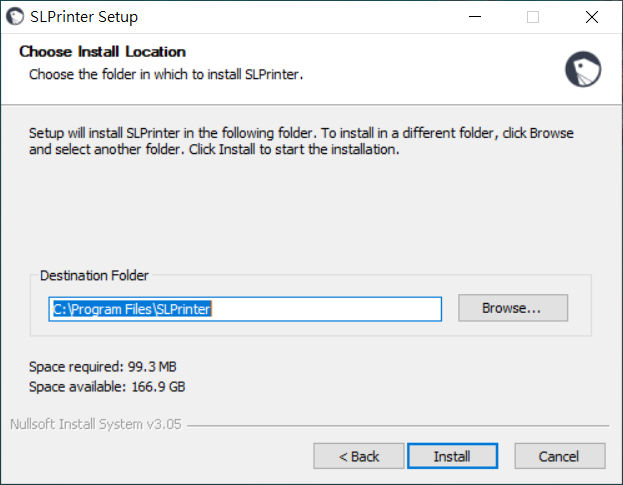This screenshot has width=623, height=485.
Task: Open the Browse... folder picker
Action: (513, 308)
